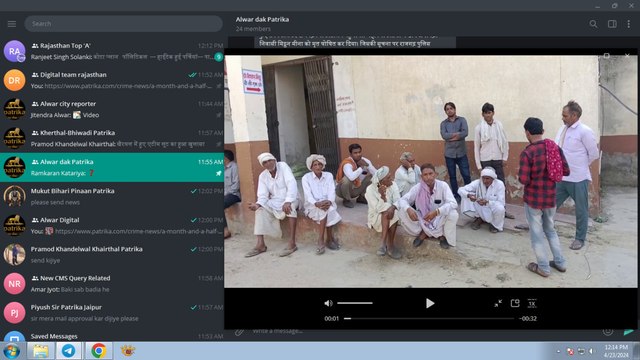Open the Windows Start menu
This screenshot has width=640, height=360.
point(11,351)
